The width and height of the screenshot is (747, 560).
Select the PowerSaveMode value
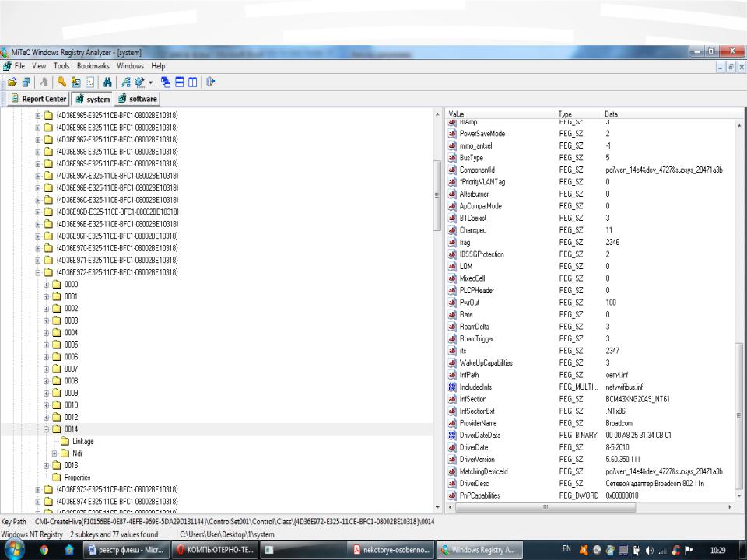(x=482, y=134)
